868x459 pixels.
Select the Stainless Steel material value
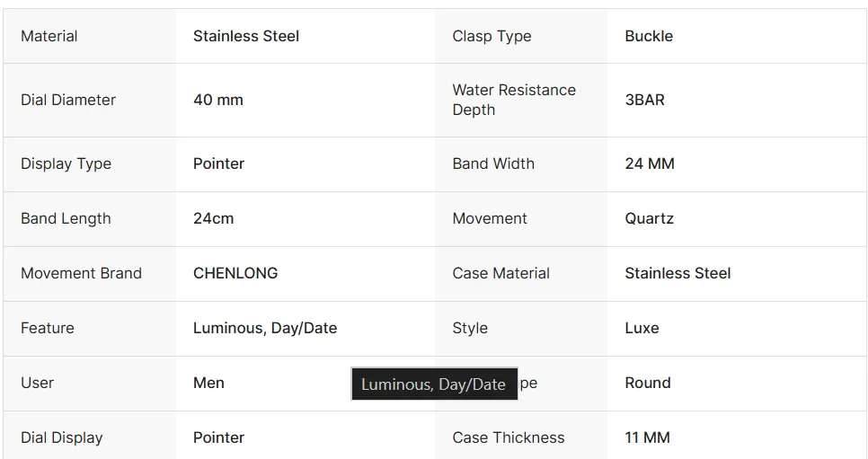[246, 36]
